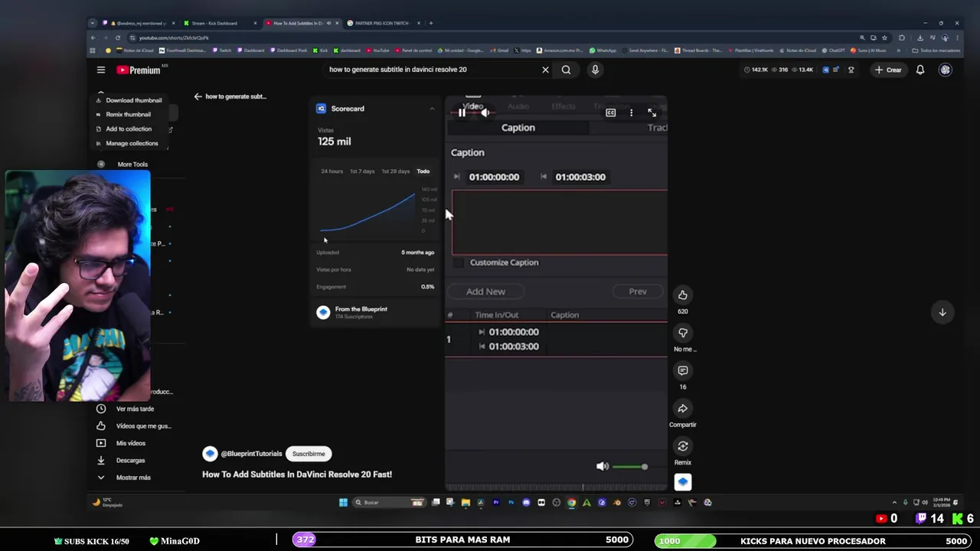Start voice search with microphone icon
The width and height of the screenshot is (980, 551).
pos(595,70)
